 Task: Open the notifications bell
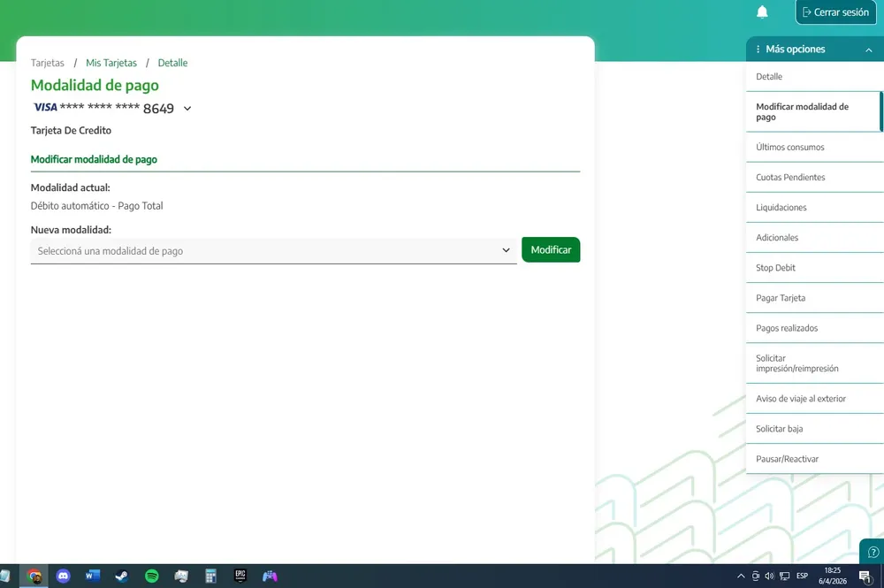(x=762, y=11)
